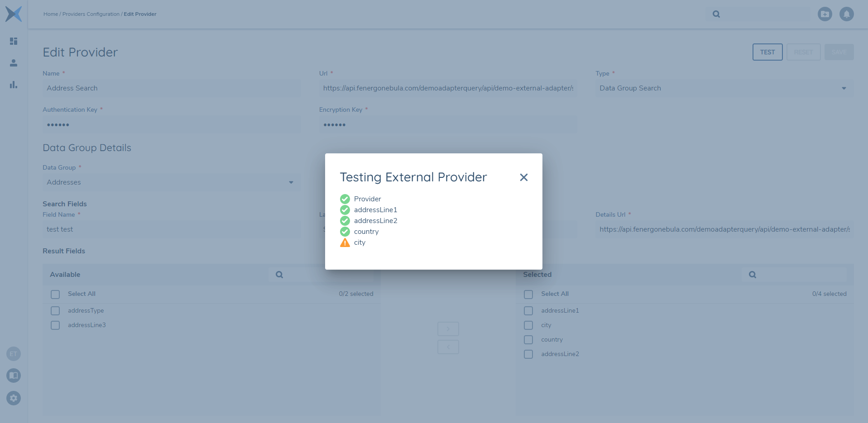Click the Field Name input containing test test
Screen dimensions: 868x423
172,229
